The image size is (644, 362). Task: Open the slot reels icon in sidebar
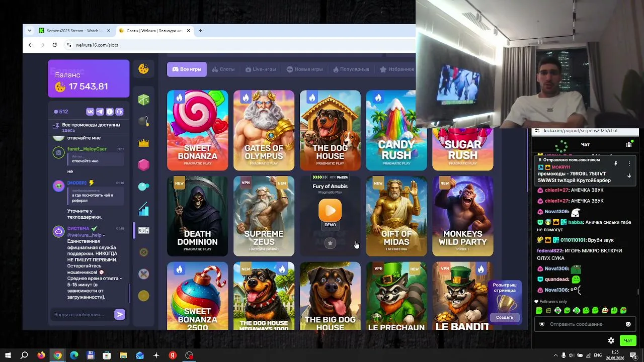(144, 230)
